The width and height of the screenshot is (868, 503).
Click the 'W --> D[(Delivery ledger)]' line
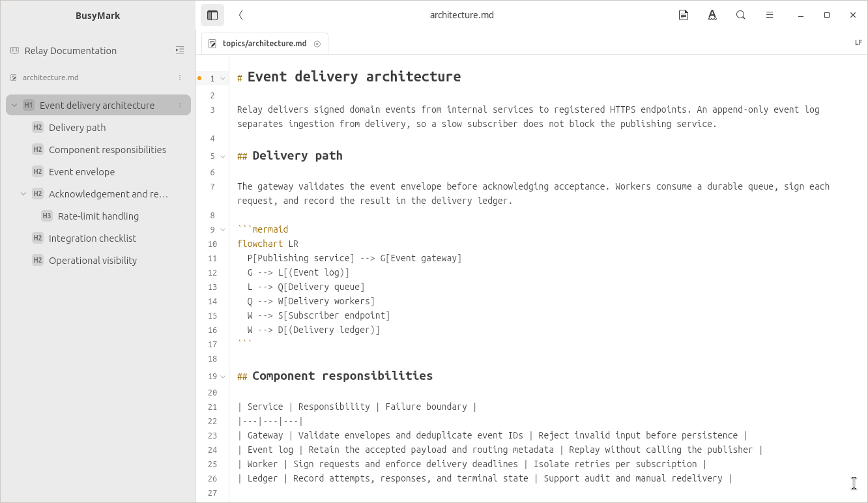tap(314, 330)
